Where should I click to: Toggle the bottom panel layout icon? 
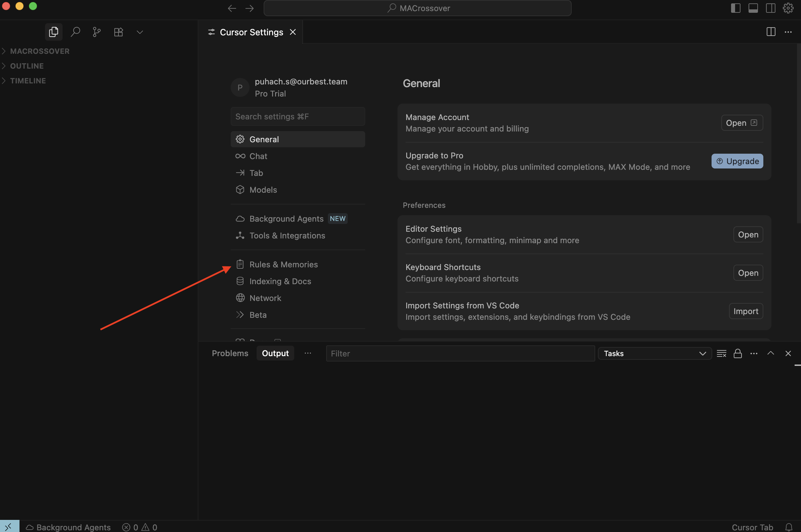[x=753, y=8]
